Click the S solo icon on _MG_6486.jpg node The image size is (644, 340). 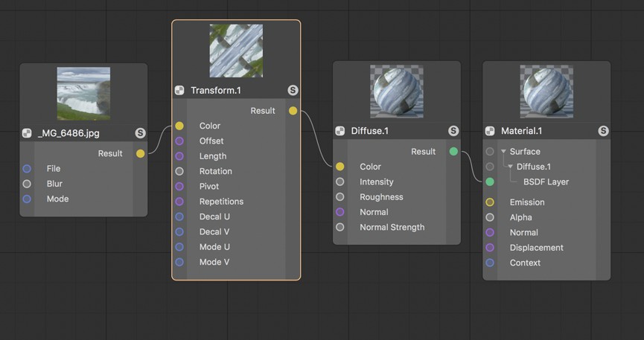pyautogui.click(x=140, y=133)
